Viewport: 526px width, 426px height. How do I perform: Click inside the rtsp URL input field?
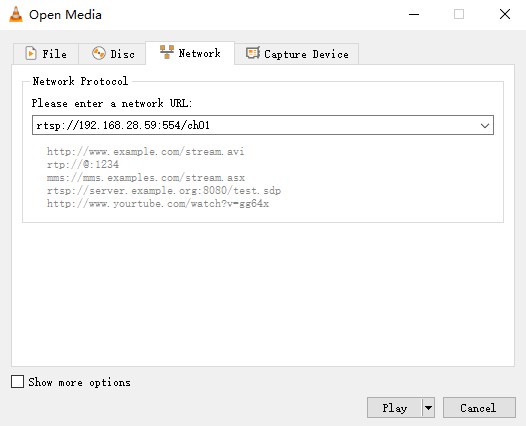(x=255, y=125)
